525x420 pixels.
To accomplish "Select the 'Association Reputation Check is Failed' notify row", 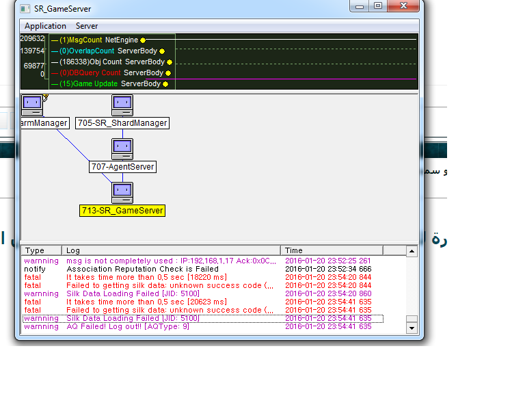I will point(202,269).
